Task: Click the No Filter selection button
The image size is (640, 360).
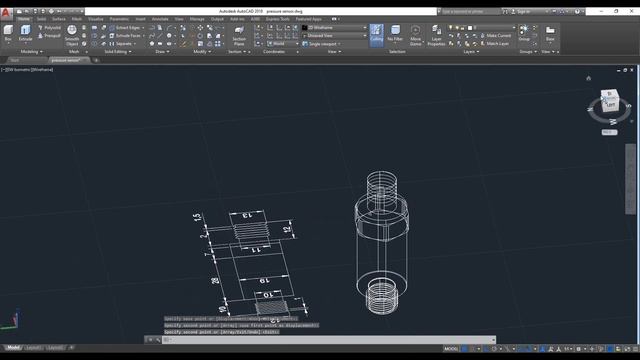Action: (x=395, y=34)
